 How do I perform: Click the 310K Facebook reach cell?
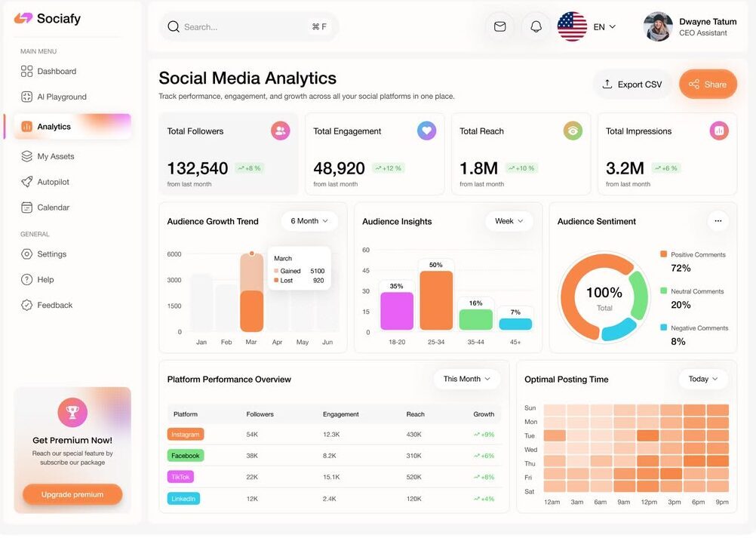coord(413,456)
